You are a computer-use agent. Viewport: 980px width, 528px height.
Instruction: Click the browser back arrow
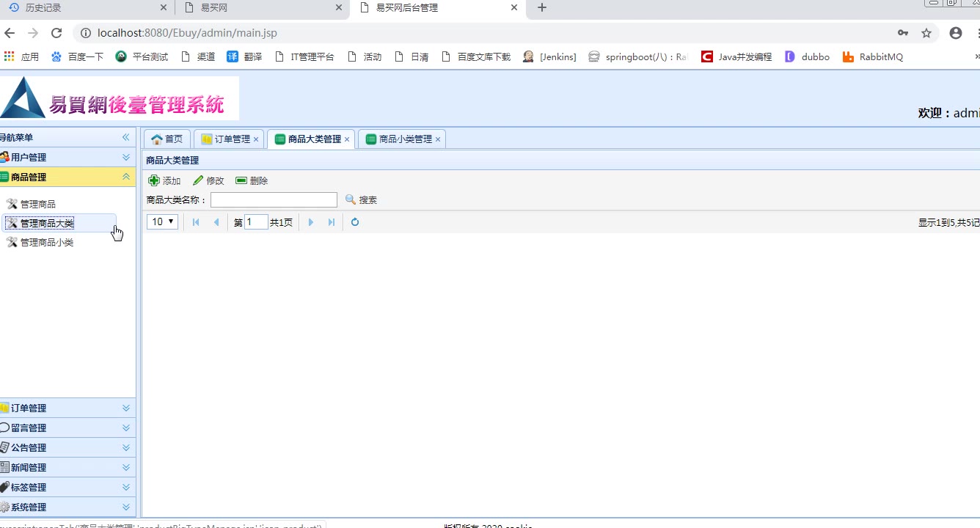[10, 33]
